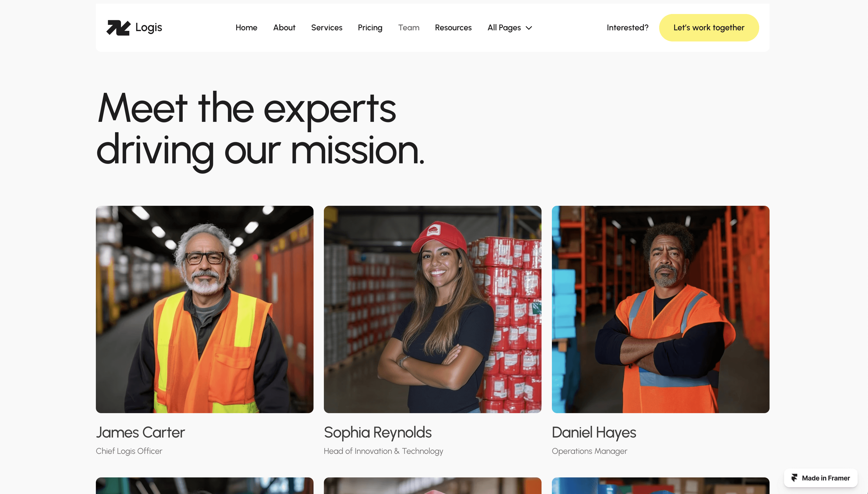Open the About page link

point(284,27)
